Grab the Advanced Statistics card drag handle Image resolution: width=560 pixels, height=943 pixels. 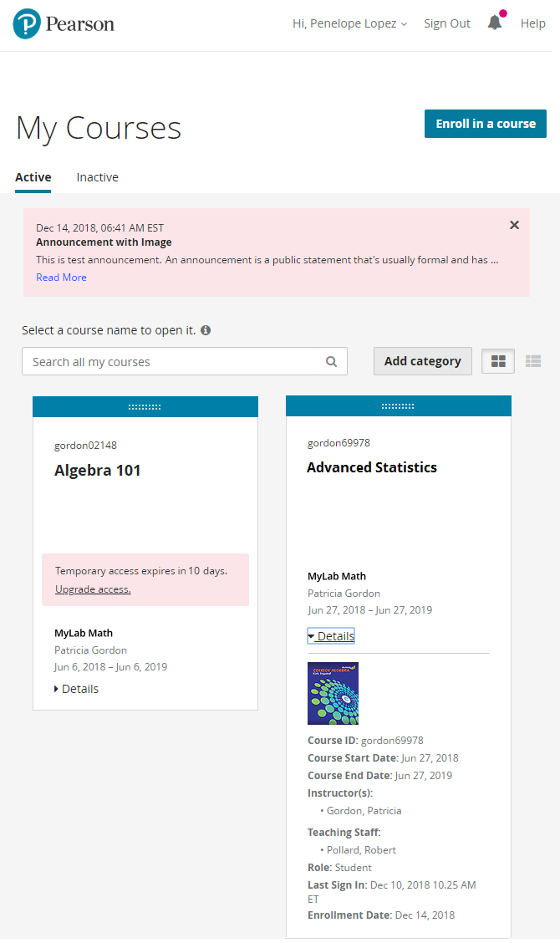(x=398, y=406)
